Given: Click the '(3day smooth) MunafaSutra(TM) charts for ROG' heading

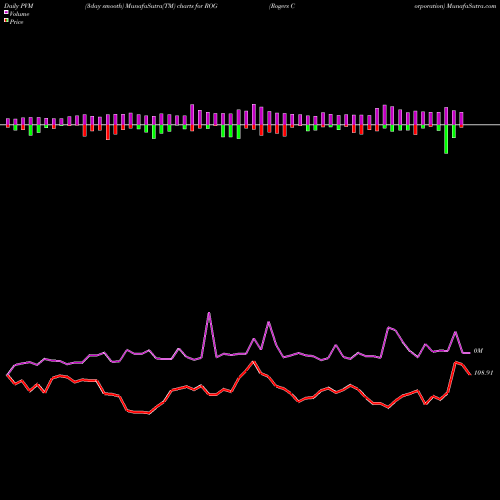Looking at the screenshot, I should click(151, 6).
